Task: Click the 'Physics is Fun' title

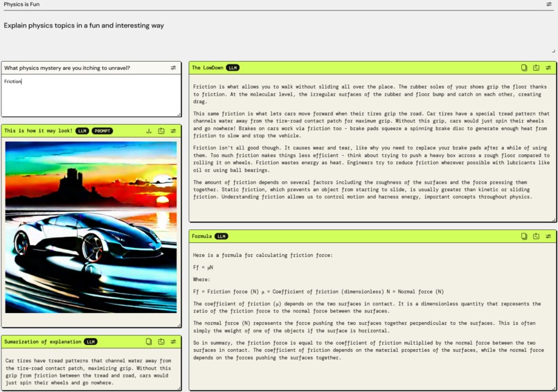Action: pyautogui.click(x=21, y=4)
